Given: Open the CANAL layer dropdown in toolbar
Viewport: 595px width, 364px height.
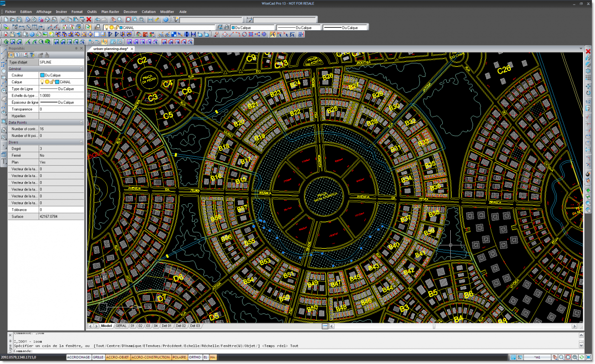Looking at the screenshot, I should click(x=159, y=27).
